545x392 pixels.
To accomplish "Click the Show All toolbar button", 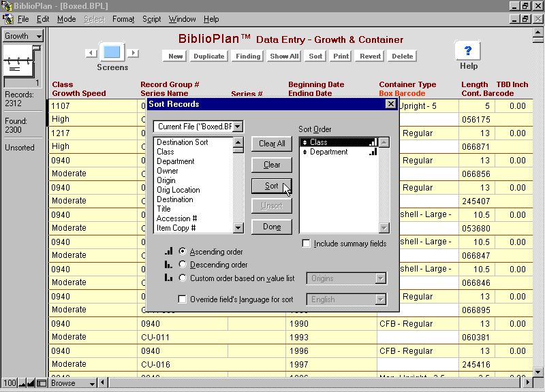I will click(284, 56).
